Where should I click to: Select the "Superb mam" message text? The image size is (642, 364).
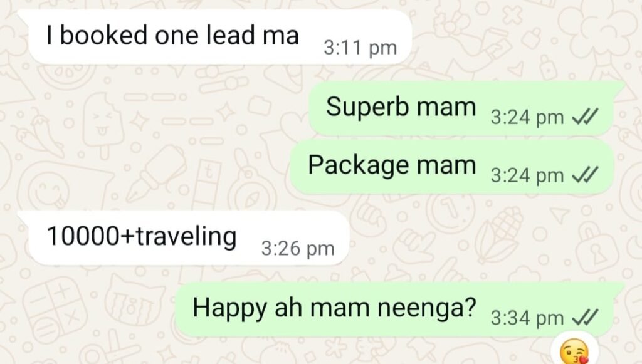coord(401,107)
